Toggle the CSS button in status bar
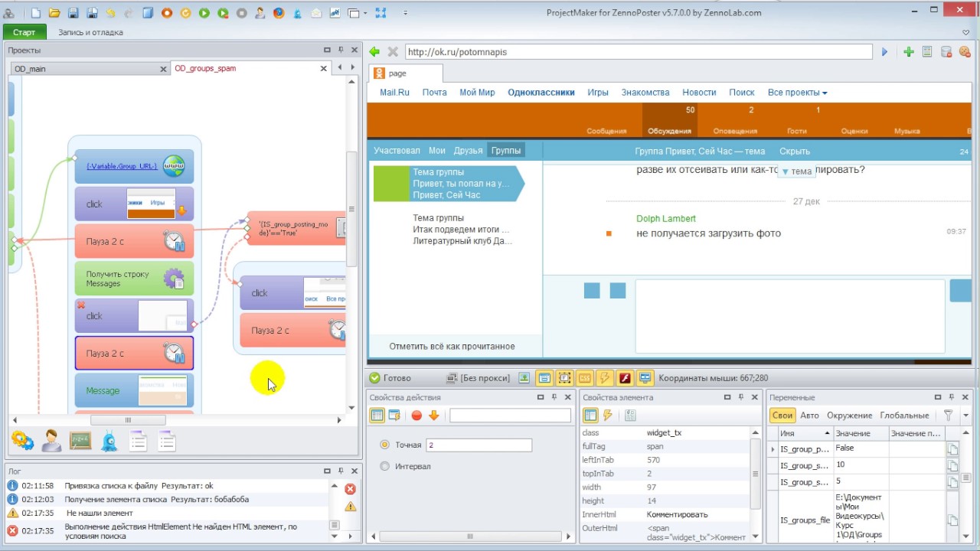The width and height of the screenshot is (980, 551). coord(585,378)
